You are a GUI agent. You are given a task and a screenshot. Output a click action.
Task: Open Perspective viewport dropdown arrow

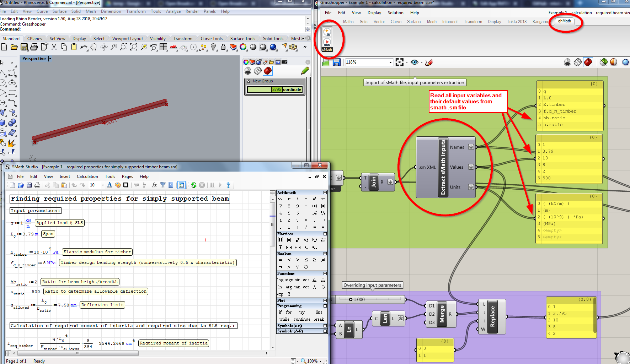50,59
